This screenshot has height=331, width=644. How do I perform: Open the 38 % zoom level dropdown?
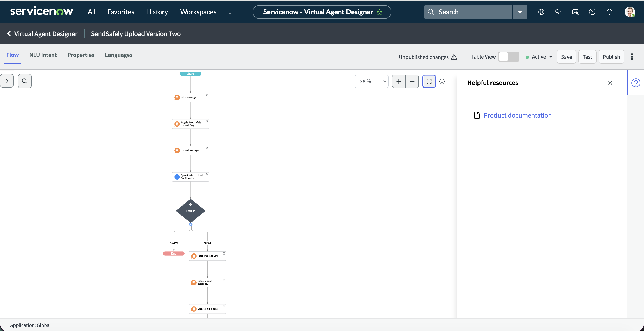click(x=371, y=82)
